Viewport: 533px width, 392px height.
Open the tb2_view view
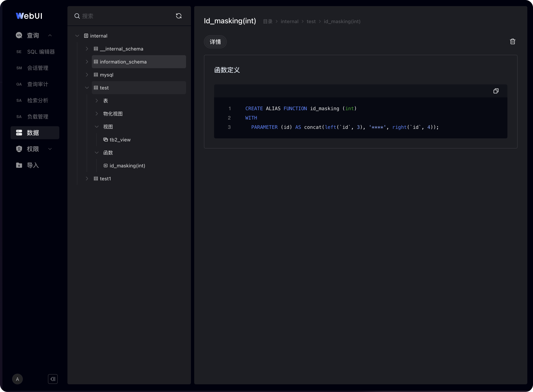(x=120, y=140)
